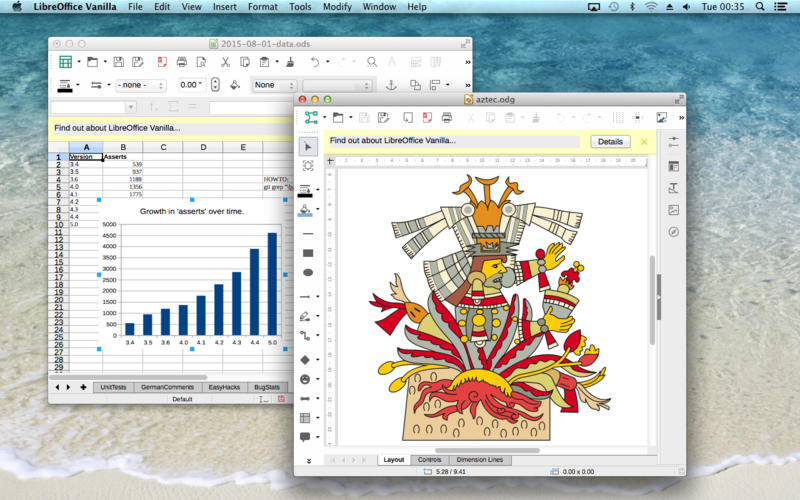
Task: Open the 'None' area style dropdown in Calc
Action: (274, 85)
